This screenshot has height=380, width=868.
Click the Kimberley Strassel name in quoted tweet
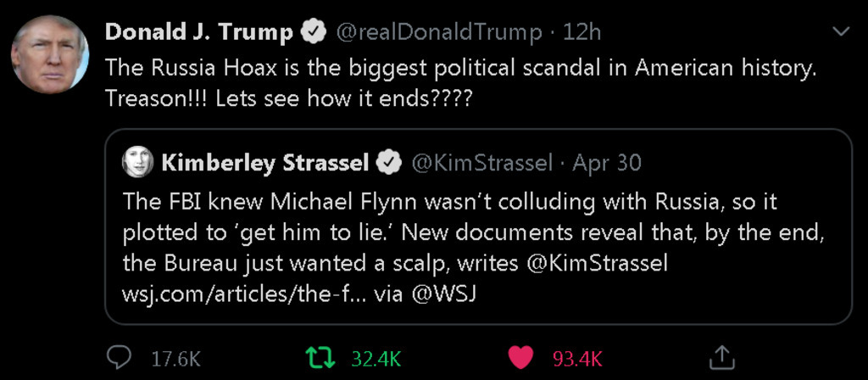[264, 162]
